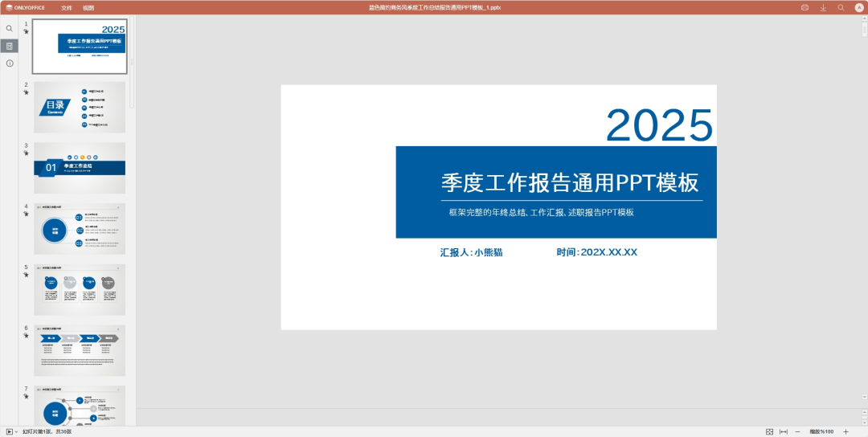868x437 pixels.
Task: Print the presentation using the printer icon
Action: pyautogui.click(x=805, y=8)
